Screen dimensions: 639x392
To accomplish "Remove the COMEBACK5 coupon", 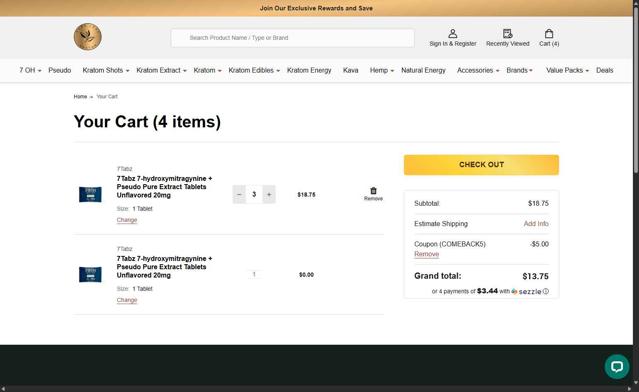I will [x=426, y=254].
